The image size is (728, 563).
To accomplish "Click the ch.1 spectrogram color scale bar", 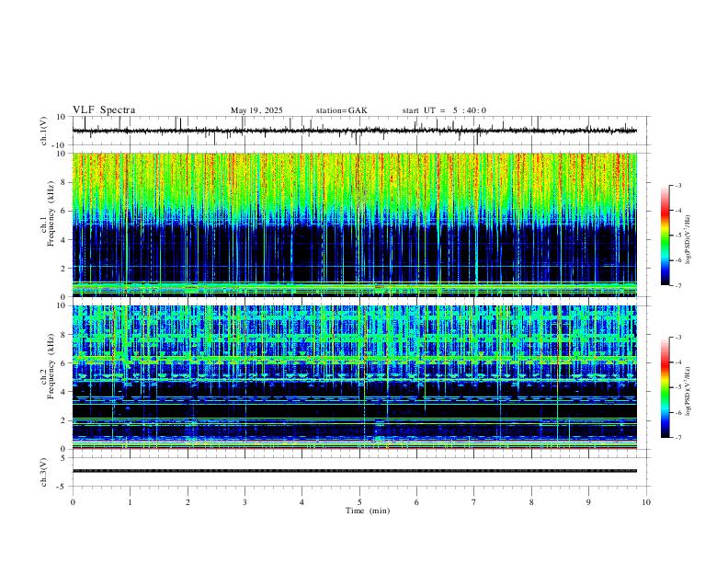I will click(x=665, y=236).
